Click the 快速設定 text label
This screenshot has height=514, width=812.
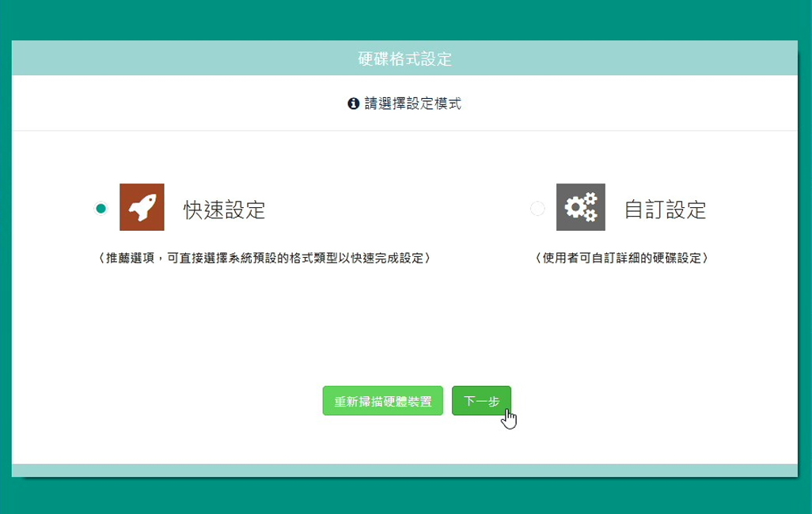click(x=224, y=210)
